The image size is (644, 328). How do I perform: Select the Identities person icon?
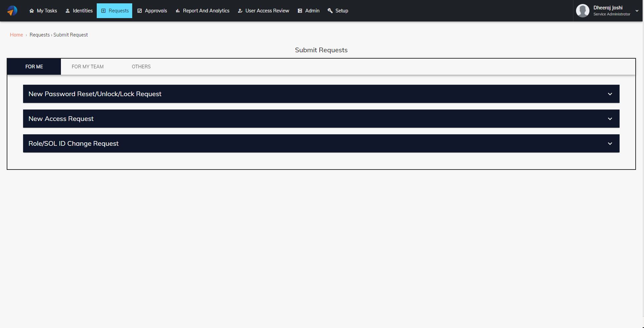coord(67,10)
